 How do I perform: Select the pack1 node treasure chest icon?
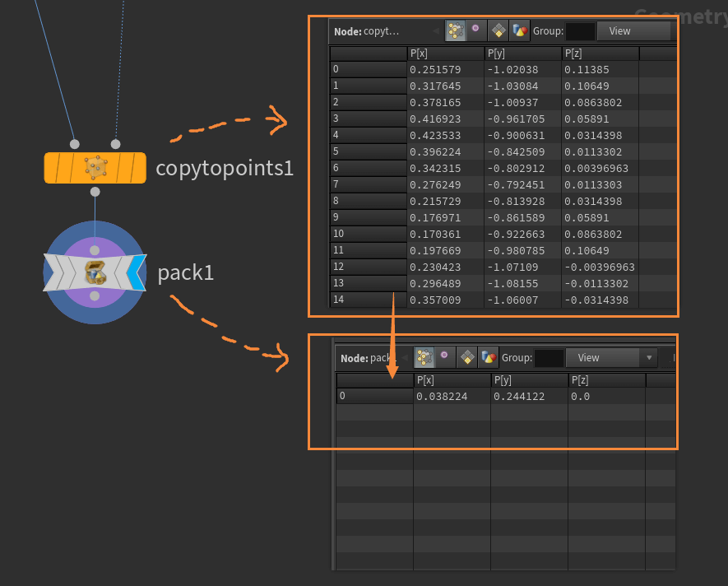pos(95,272)
